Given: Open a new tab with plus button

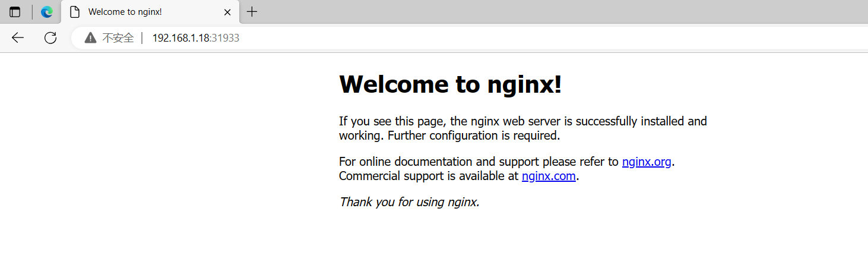Looking at the screenshot, I should pyautogui.click(x=252, y=12).
